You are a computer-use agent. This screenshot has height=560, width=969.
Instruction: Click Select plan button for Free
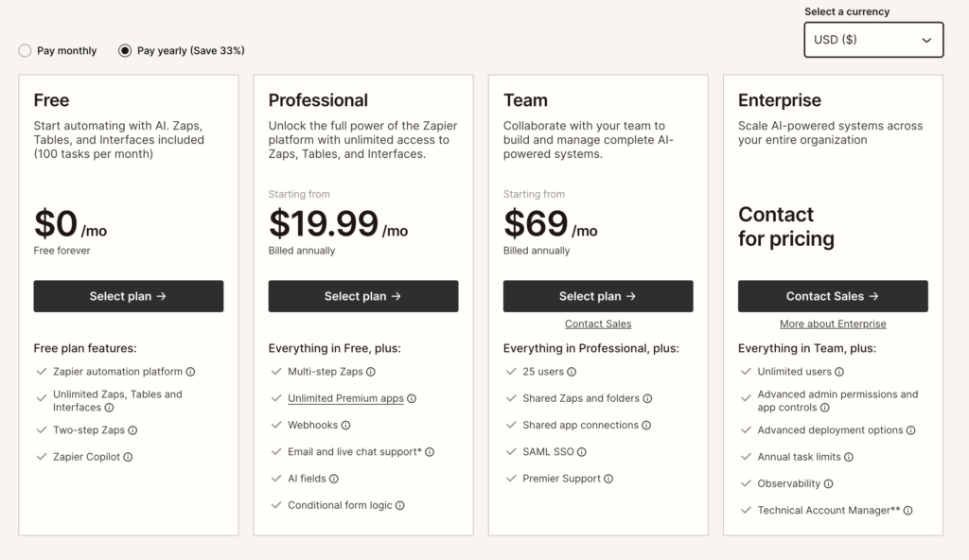tap(129, 296)
